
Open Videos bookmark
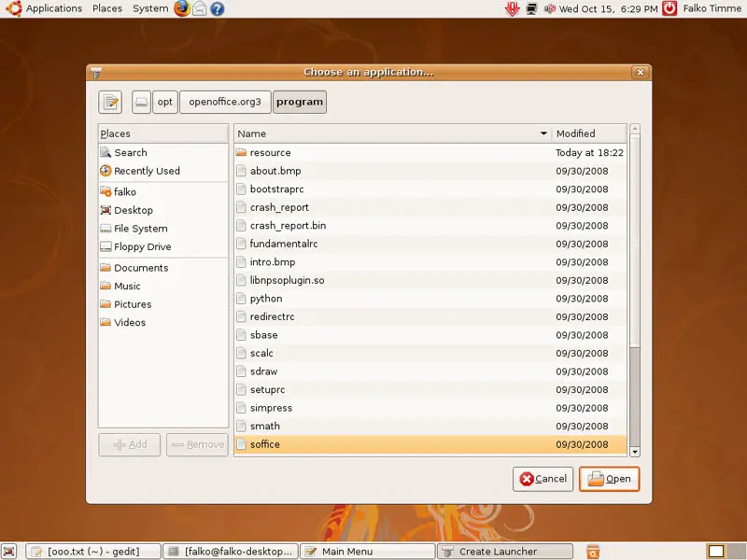click(162, 322)
